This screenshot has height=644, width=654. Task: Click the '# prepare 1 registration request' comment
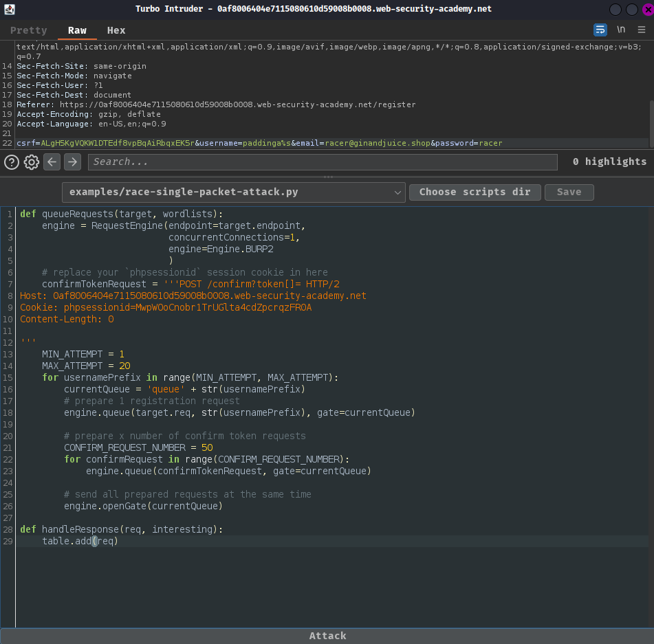tap(152, 401)
